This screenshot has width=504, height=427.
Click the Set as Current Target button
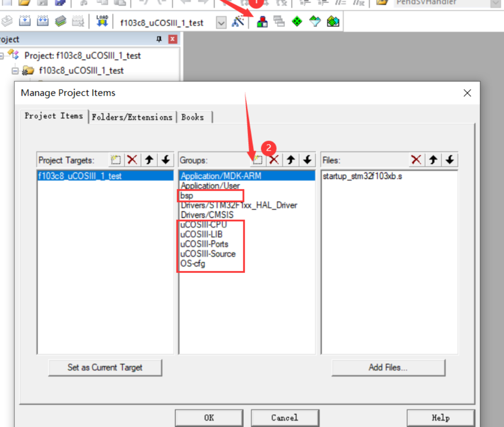(105, 368)
